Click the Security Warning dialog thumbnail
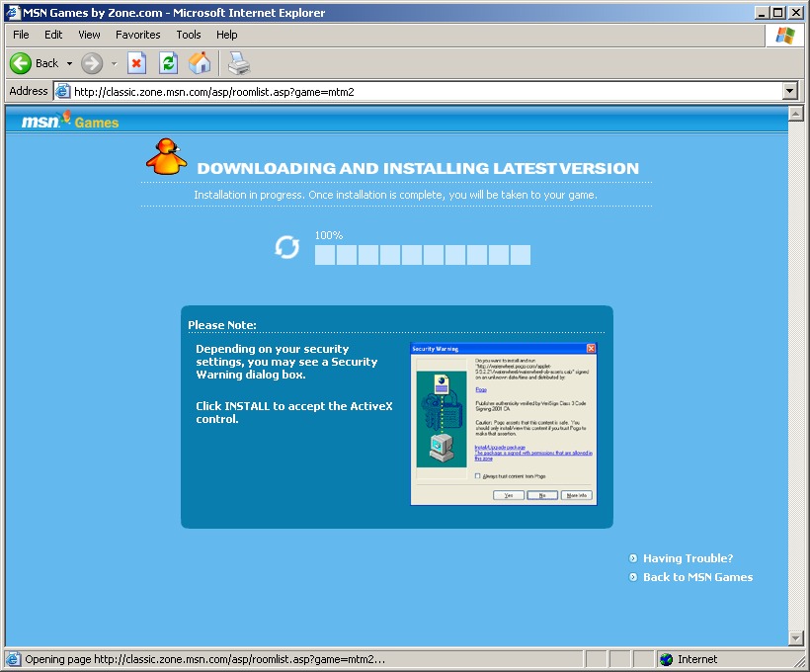810x672 pixels. point(504,423)
